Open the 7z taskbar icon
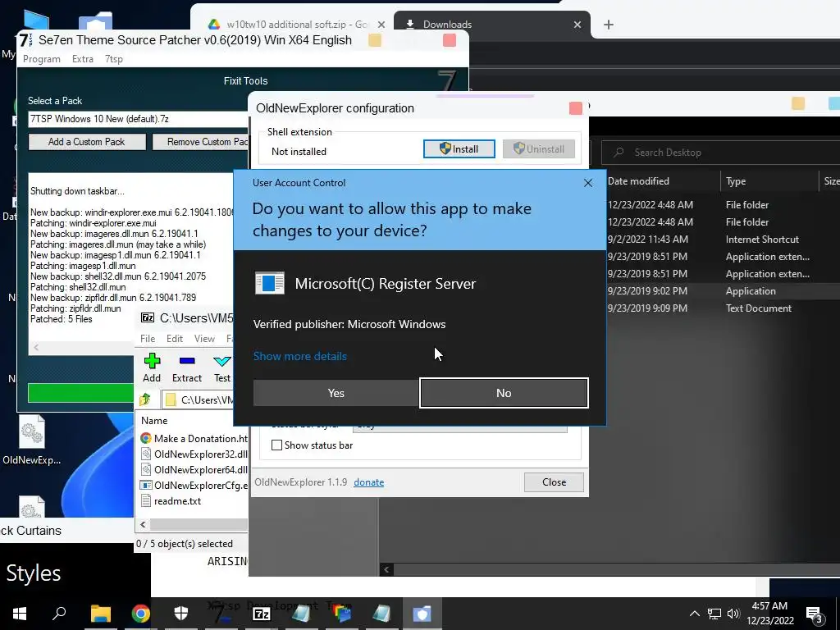Image resolution: width=840 pixels, height=630 pixels. 261,614
